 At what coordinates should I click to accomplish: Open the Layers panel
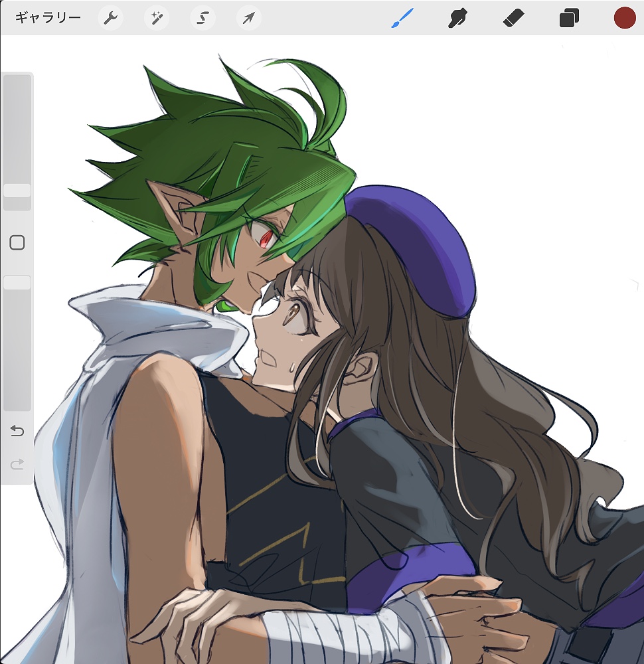(569, 18)
